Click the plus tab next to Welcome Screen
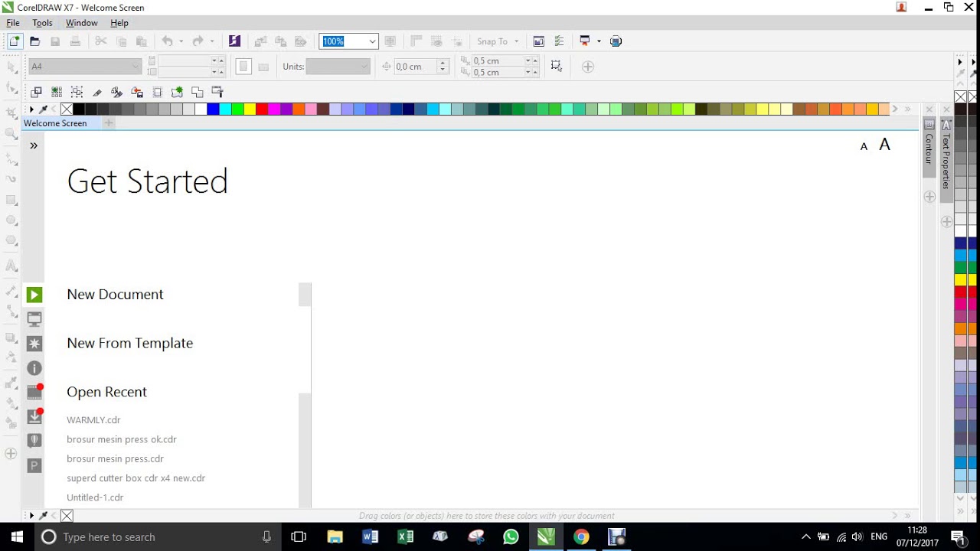This screenshot has width=980, height=551. (109, 123)
